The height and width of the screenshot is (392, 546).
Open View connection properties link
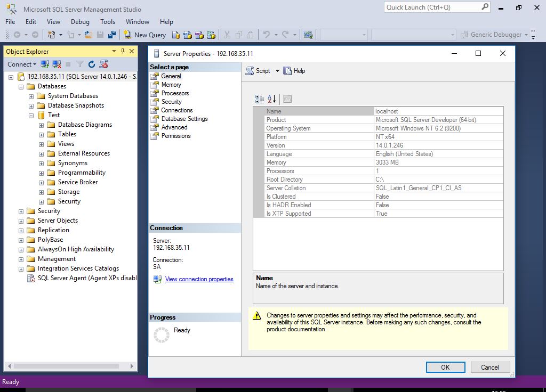[199, 279]
